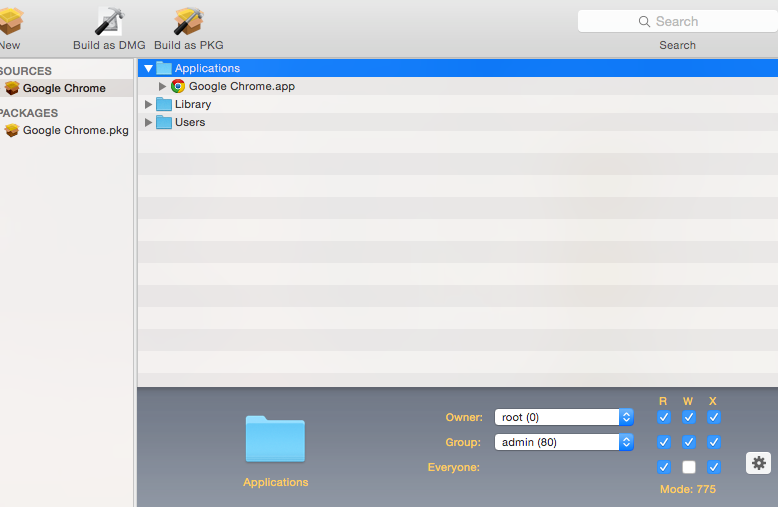Select the Google Chrome.app row

coord(457,86)
